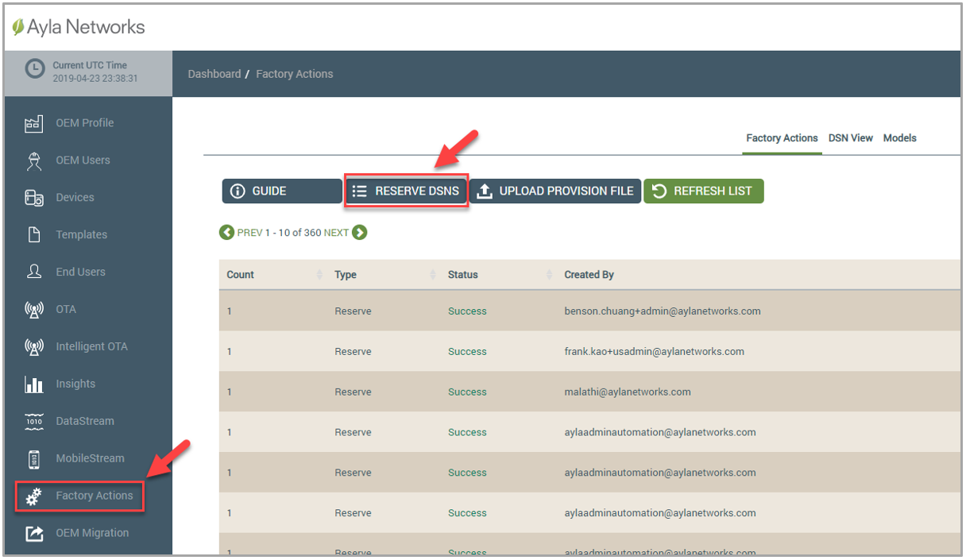Click the Devices sidebar icon

pyautogui.click(x=33, y=198)
